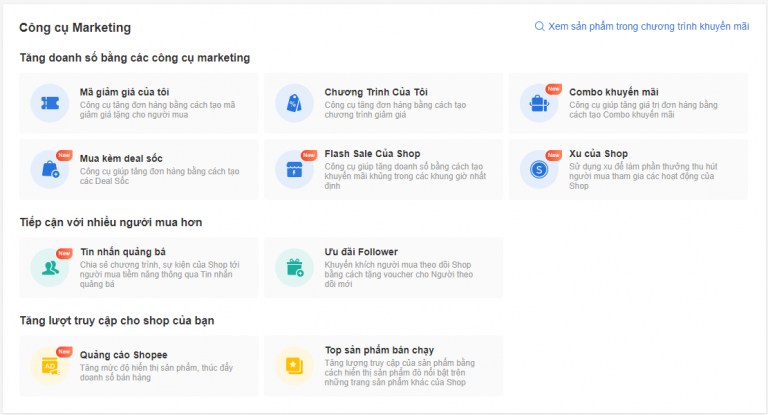Screen dimensions: 768x415
Task: Click the Flash Sale Của Shop store icon
Action: coord(294,170)
